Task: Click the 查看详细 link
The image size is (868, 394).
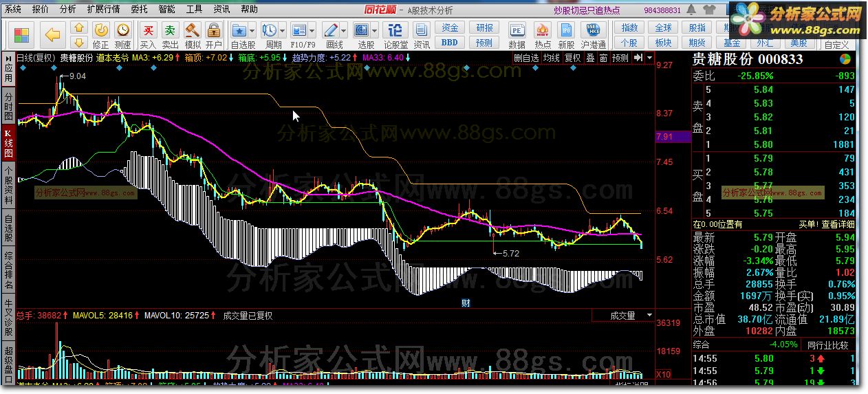Action: pos(838,224)
